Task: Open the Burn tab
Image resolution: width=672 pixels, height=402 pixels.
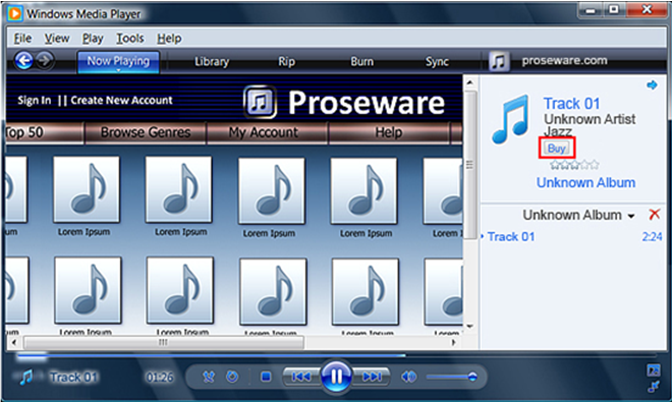Action: pyautogui.click(x=362, y=62)
